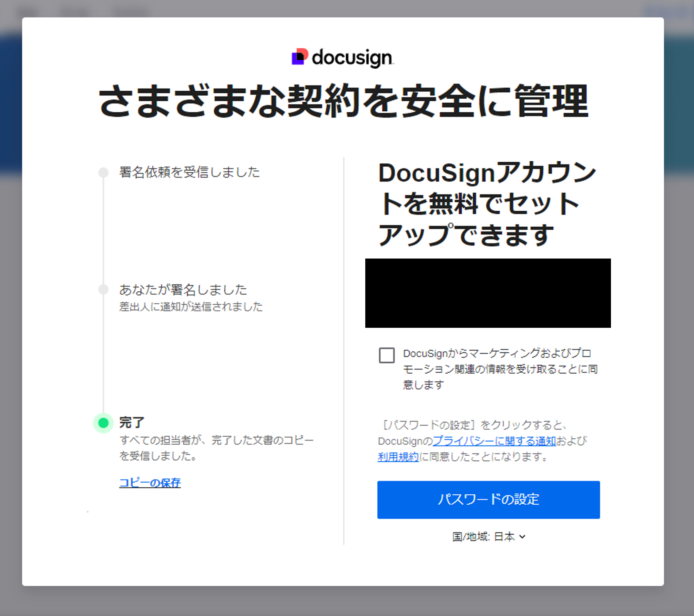694x616 pixels.
Task: Click the さまざまな契約を安全に管理 heading
Action: (x=344, y=101)
